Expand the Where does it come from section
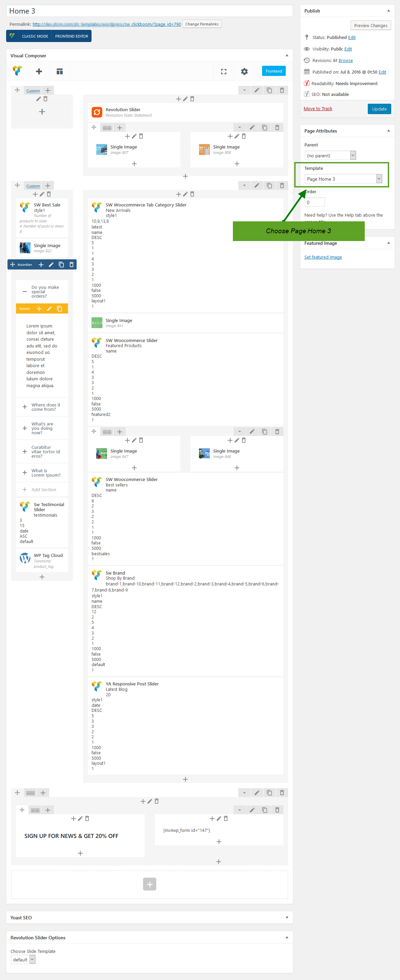This screenshot has width=400, height=980. 25,407
